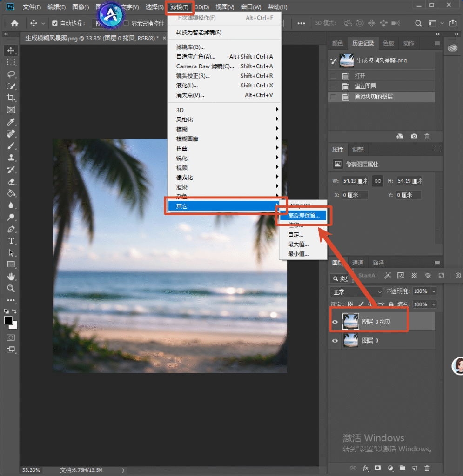Image resolution: width=463 pixels, height=476 pixels.
Task: Select the Eraser tool
Action: (11, 182)
